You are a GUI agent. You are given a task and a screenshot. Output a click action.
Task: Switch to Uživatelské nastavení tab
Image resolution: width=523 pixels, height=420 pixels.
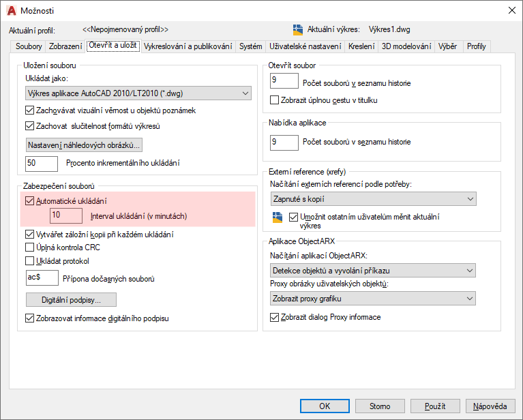pyautogui.click(x=305, y=46)
